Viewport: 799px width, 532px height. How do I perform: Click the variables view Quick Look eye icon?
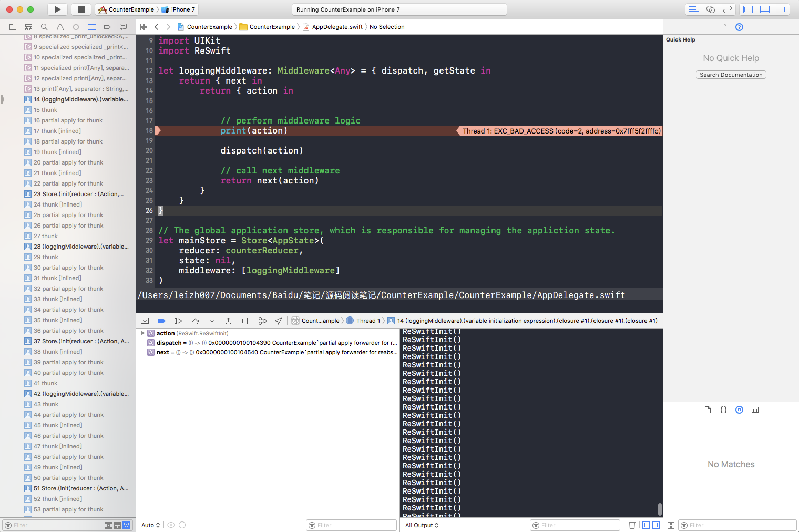[171, 525]
